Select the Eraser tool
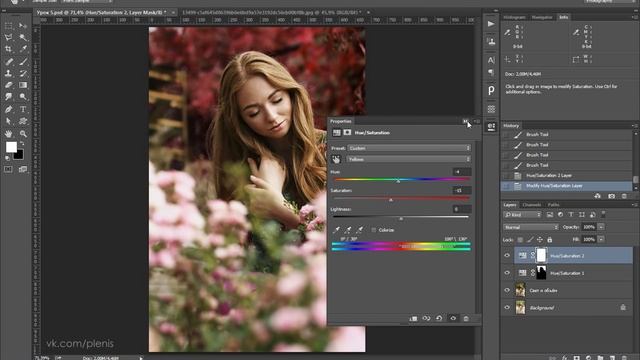The height and width of the screenshot is (360, 640). (8, 85)
